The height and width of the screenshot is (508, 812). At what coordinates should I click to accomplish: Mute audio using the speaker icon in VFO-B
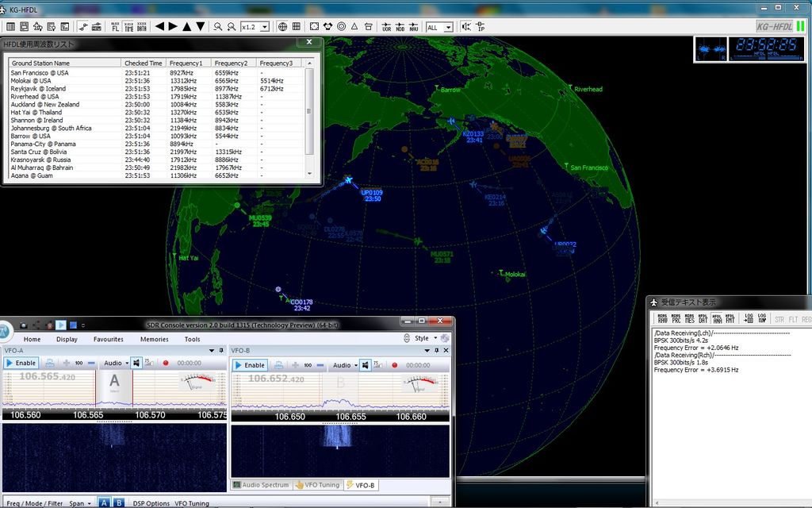click(366, 364)
